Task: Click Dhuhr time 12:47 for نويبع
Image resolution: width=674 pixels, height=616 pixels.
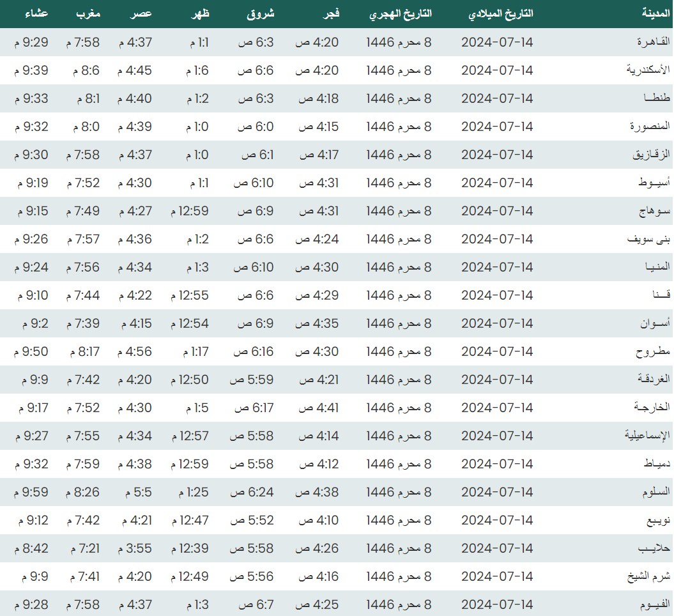Action: [x=190, y=520]
